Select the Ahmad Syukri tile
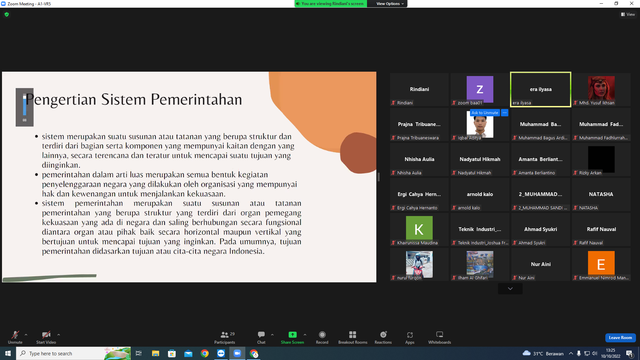The image size is (640, 360). [x=540, y=230]
